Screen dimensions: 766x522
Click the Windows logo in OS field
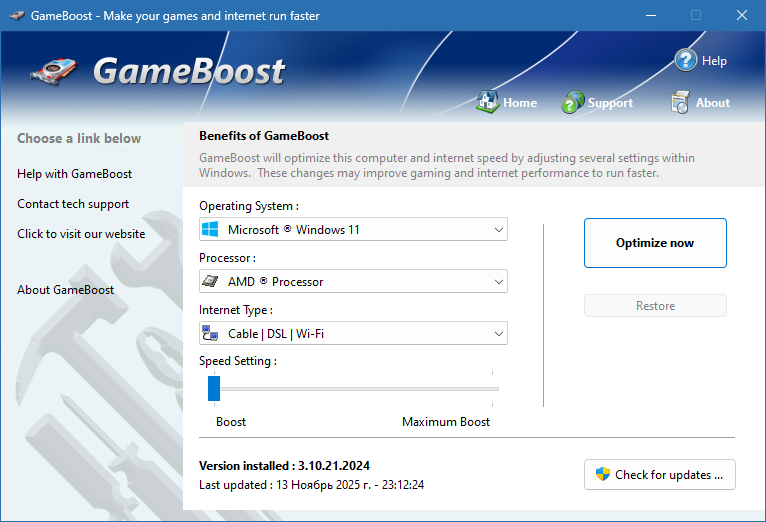point(210,229)
